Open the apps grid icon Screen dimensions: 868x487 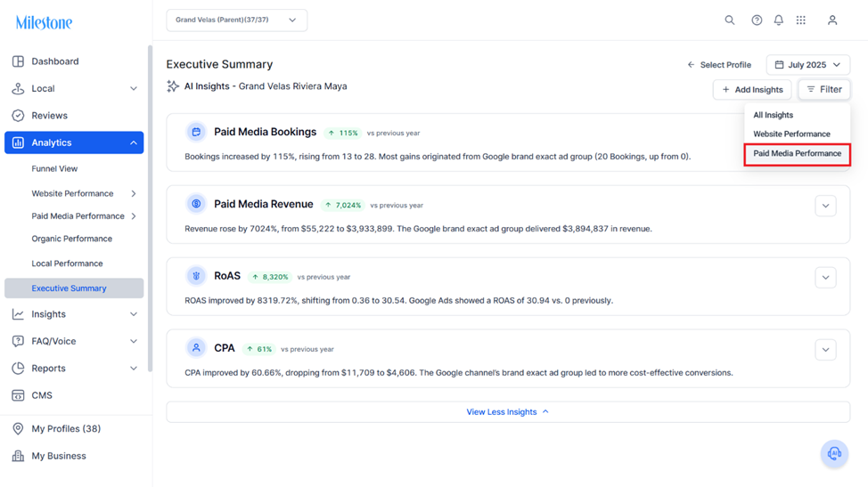pyautogui.click(x=801, y=20)
